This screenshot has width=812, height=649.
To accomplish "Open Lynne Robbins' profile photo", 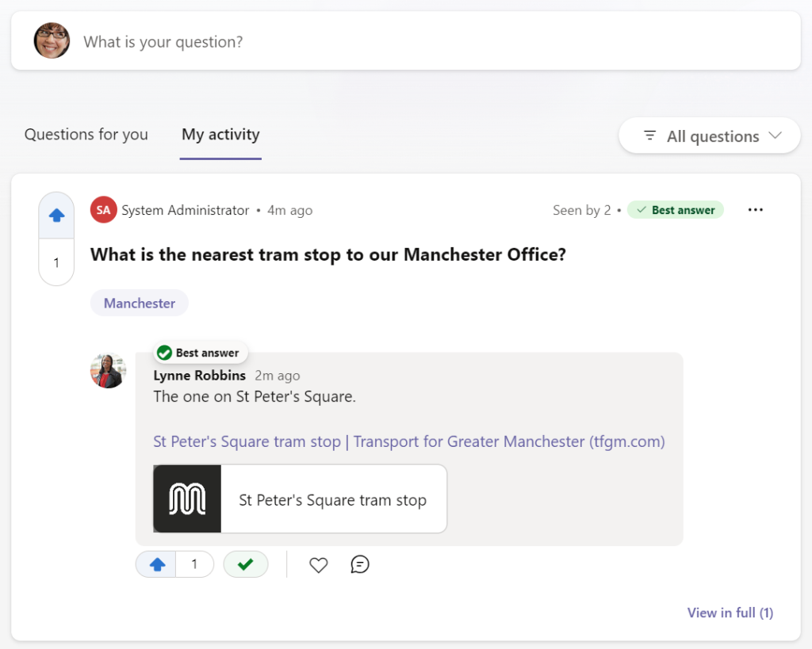I will (x=108, y=371).
